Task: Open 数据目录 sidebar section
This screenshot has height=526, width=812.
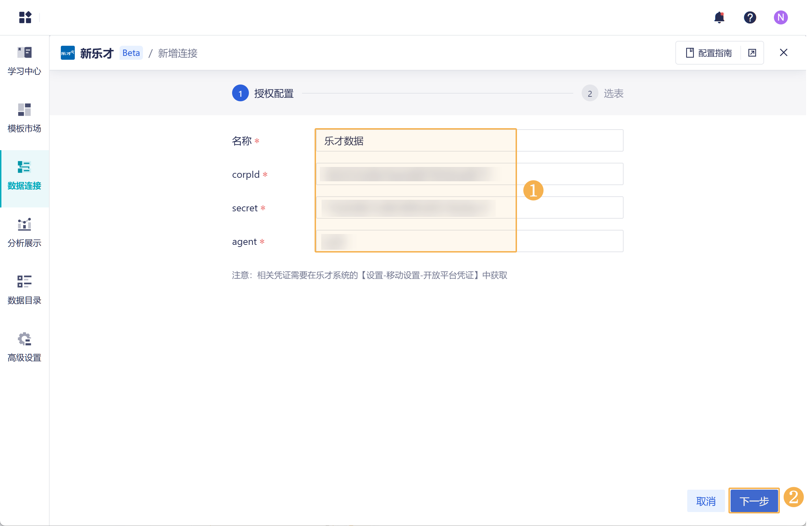Action: pyautogui.click(x=24, y=290)
